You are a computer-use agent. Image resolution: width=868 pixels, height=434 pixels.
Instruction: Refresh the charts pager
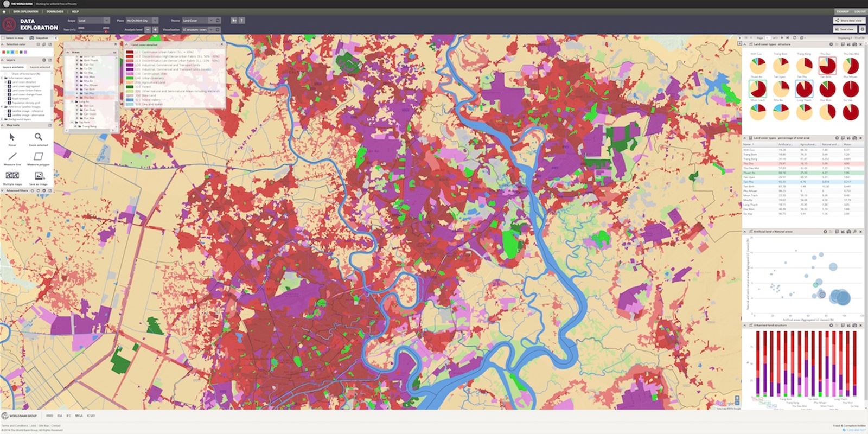[x=795, y=38]
